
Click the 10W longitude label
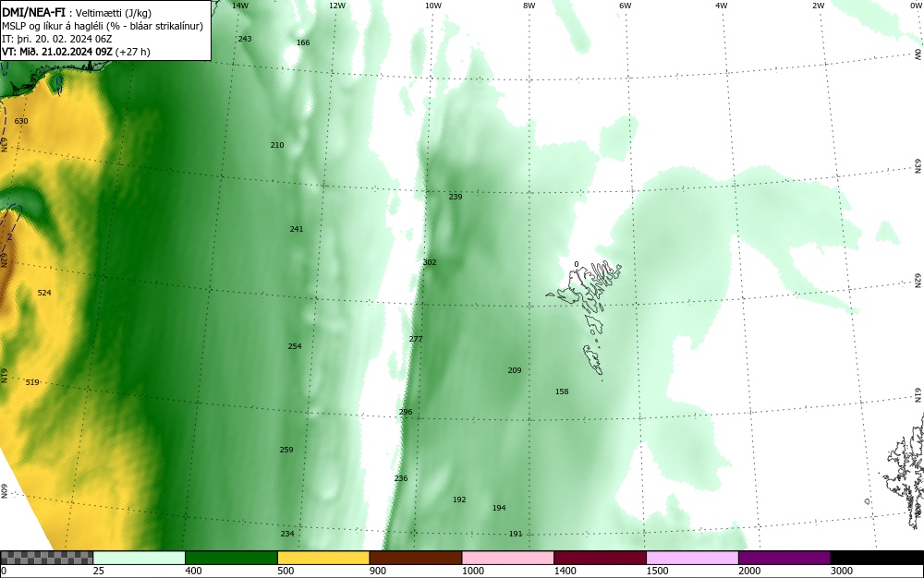(x=433, y=6)
